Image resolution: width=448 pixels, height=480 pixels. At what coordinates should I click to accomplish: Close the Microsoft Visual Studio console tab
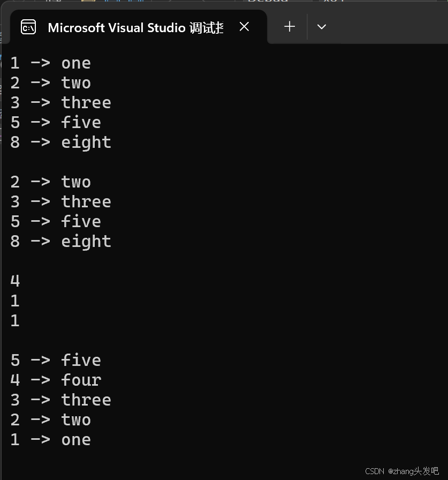click(x=244, y=27)
